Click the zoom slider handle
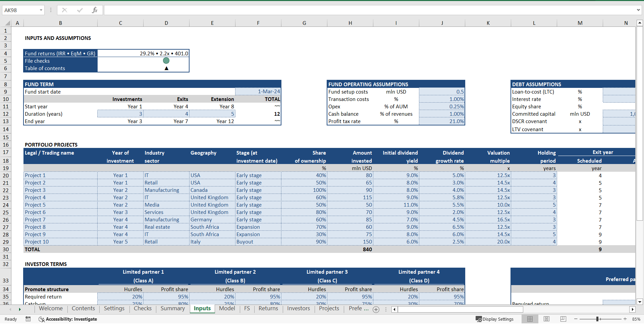This screenshot has width=644, height=324. pos(598,319)
